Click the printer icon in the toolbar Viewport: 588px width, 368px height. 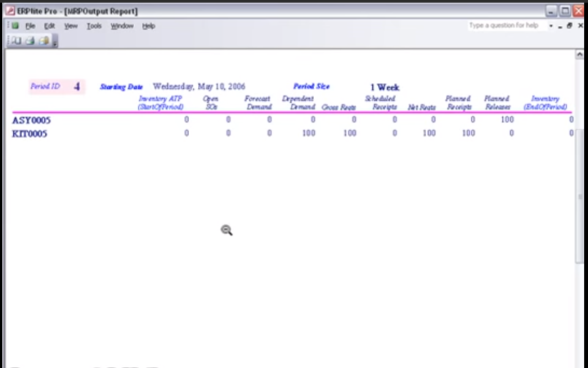(x=30, y=40)
